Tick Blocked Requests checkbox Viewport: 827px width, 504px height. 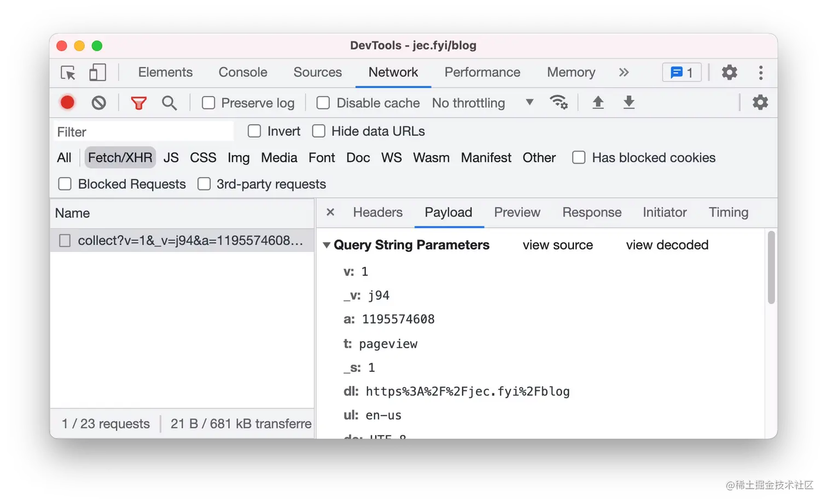click(x=65, y=184)
